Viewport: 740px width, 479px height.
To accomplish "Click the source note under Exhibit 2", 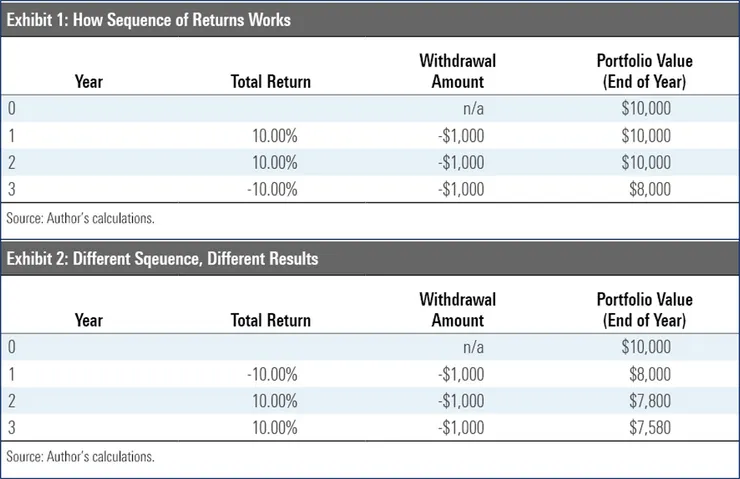I will [81, 456].
